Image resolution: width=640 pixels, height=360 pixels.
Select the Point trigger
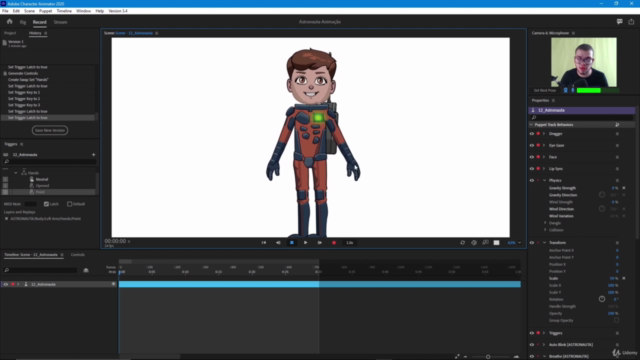pos(40,192)
